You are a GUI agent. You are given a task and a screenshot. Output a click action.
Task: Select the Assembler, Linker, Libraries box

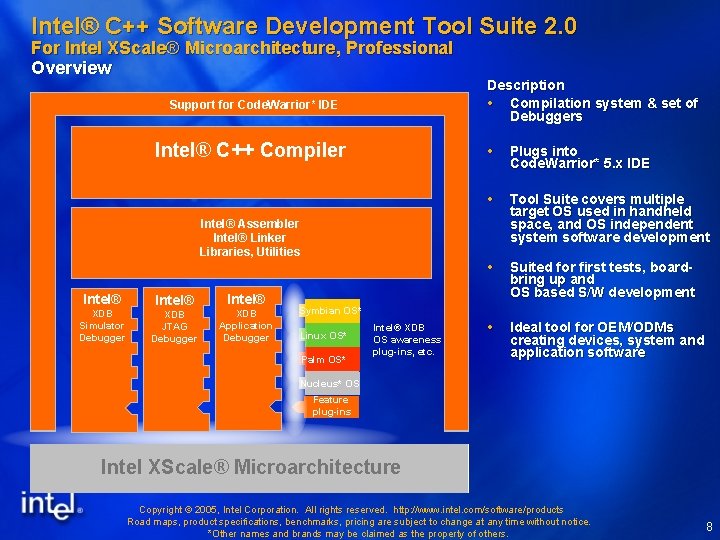coord(251,242)
